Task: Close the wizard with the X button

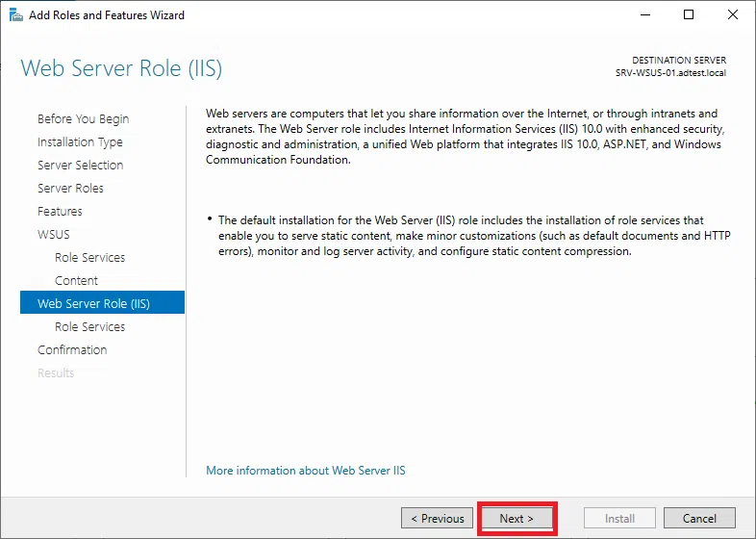Action: (733, 15)
